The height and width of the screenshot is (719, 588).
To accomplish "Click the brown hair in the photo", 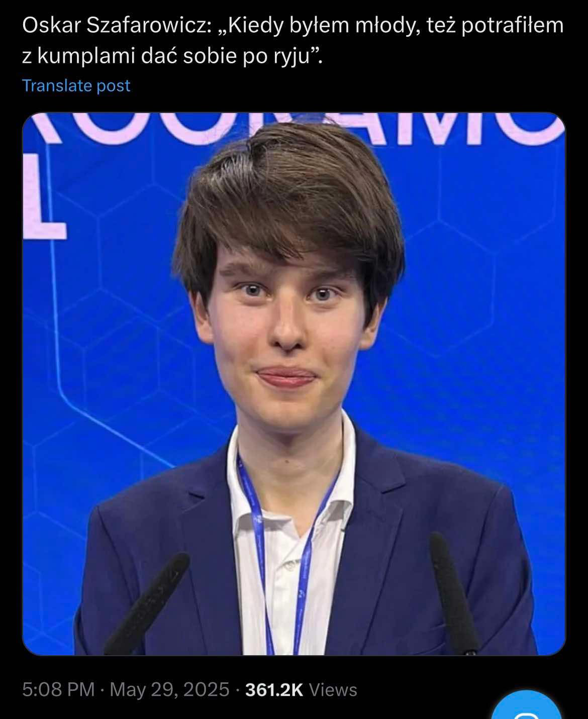I will [291, 201].
